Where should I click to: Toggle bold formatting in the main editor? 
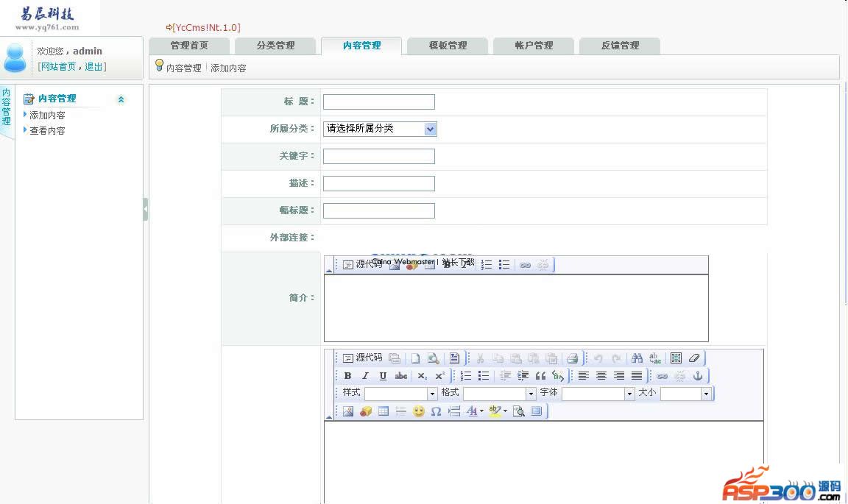point(347,376)
